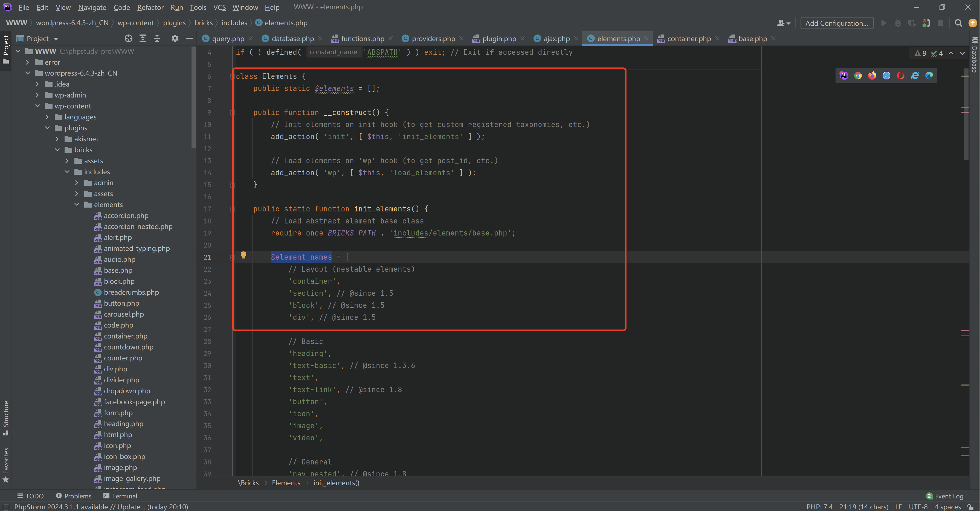The width and height of the screenshot is (980, 511).
Task: Click the IDE update notification icon
Action: tap(973, 23)
